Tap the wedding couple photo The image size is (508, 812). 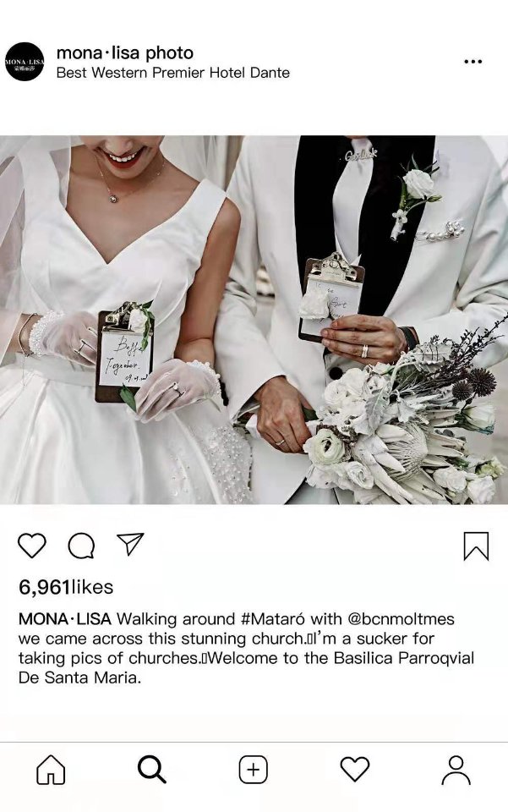[x=254, y=320]
